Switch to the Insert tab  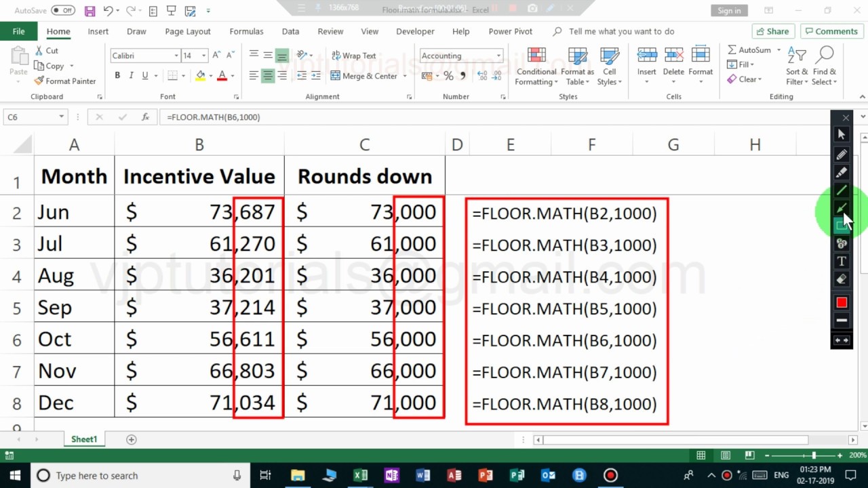coord(98,31)
